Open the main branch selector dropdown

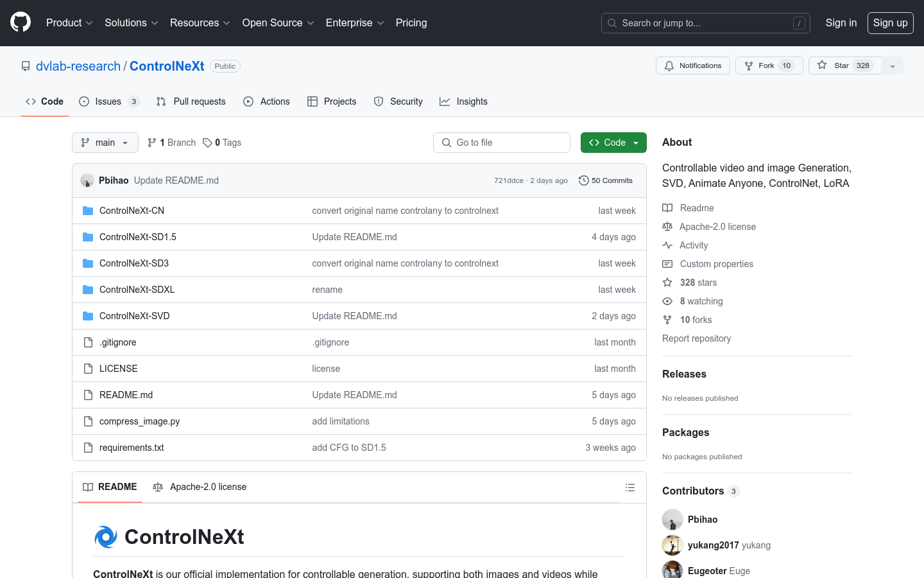pos(105,143)
